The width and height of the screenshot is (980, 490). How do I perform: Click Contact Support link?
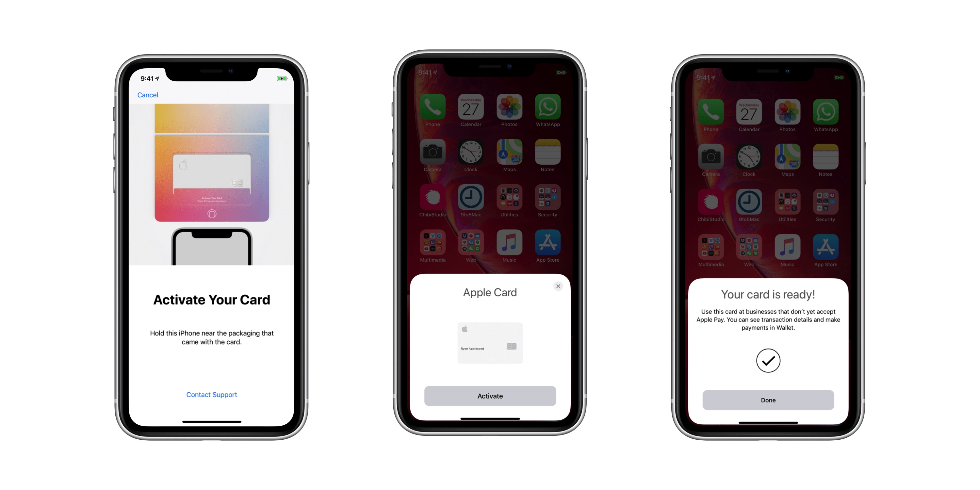tap(213, 394)
